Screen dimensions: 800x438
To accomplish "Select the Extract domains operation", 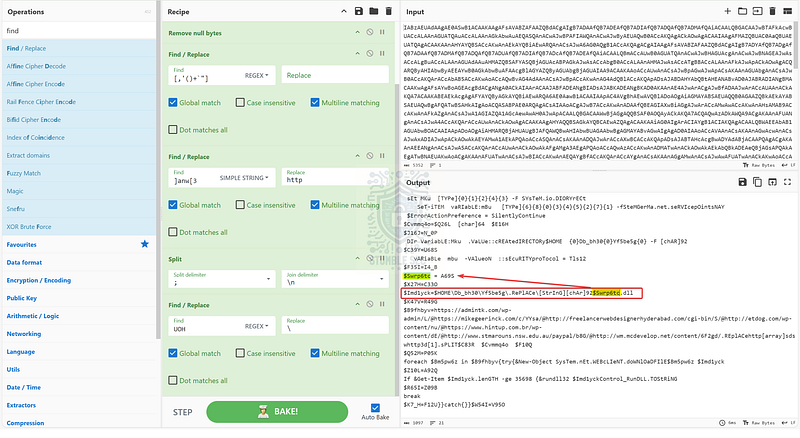I will pos(79,155).
